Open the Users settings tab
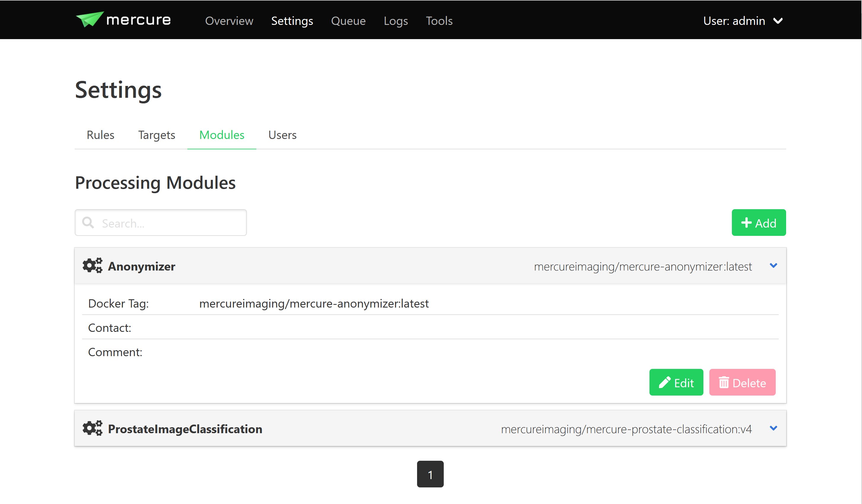This screenshot has width=862, height=504. 282,135
